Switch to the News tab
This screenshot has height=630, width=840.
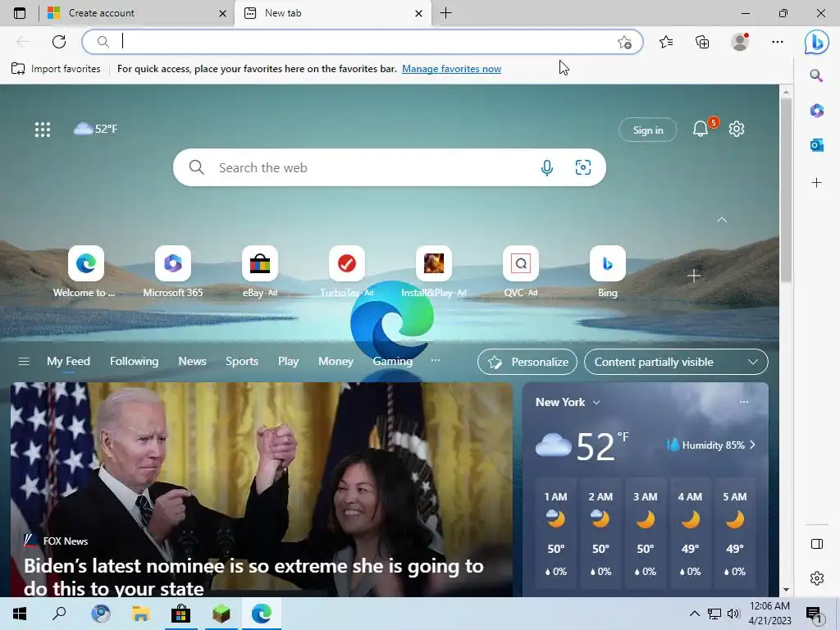(x=192, y=362)
